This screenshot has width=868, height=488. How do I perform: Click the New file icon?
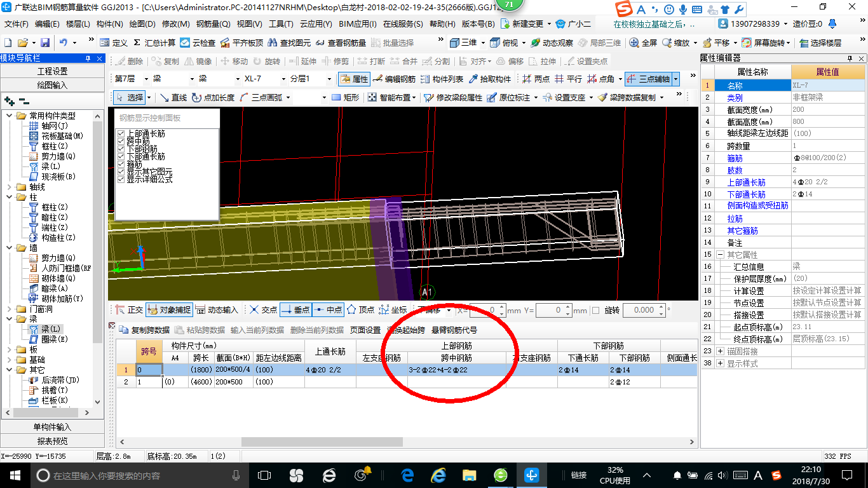tap(8, 43)
